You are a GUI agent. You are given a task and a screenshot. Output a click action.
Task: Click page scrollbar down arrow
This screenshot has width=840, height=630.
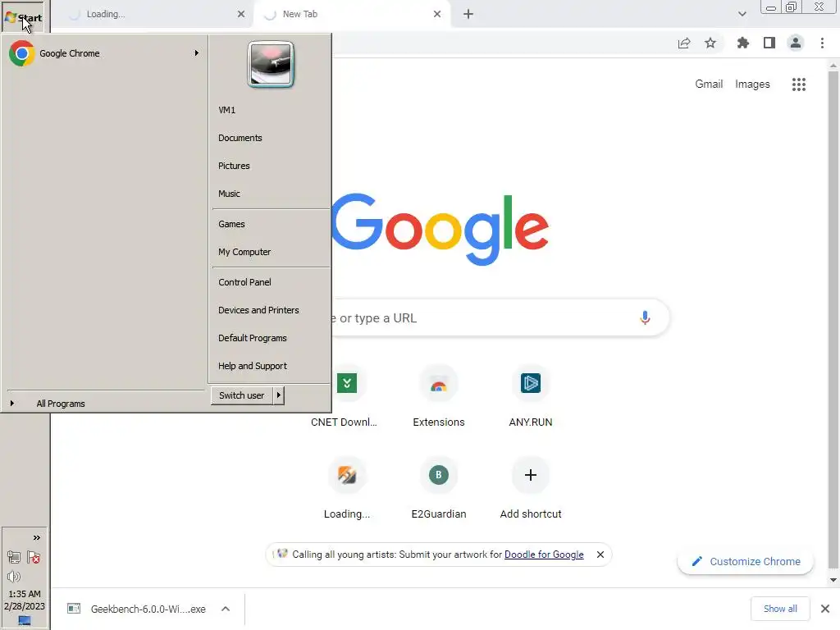pos(833,580)
